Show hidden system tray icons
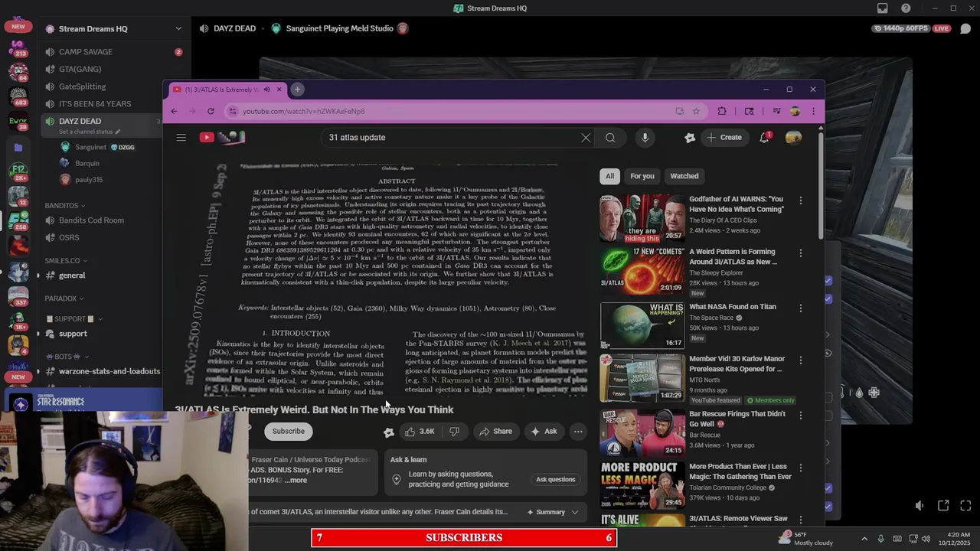Image resolution: width=980 pixels, height=551 pixels. click(x=864, y=538)
